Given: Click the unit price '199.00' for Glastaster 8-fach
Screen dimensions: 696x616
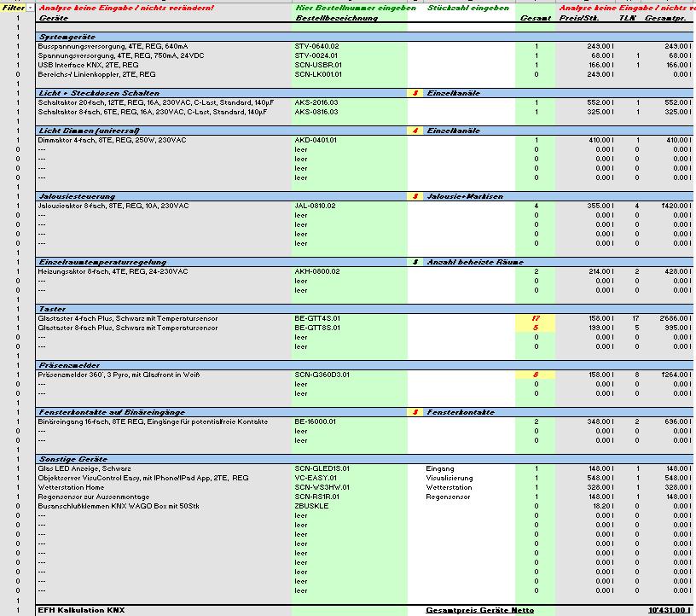Looking at the screenshot, I should tap(600, 328).
